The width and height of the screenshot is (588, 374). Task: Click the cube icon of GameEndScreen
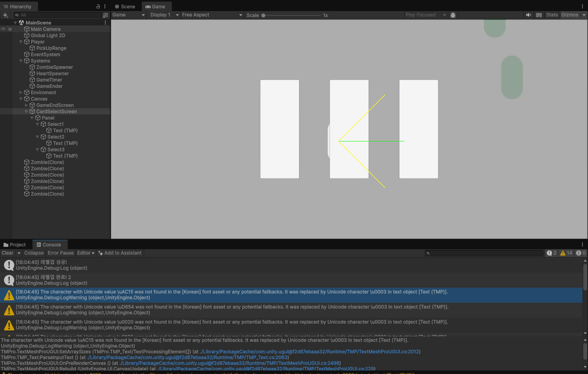[x=32, y=105]
